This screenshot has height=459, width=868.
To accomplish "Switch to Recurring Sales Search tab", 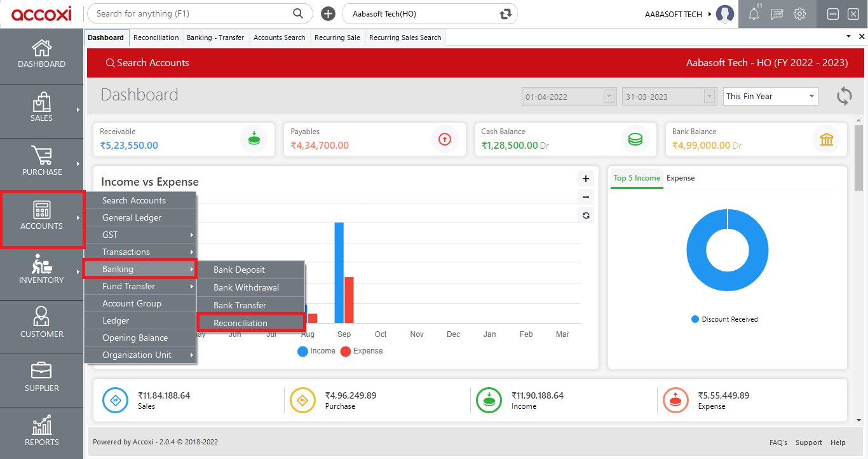I will [405, 38].
